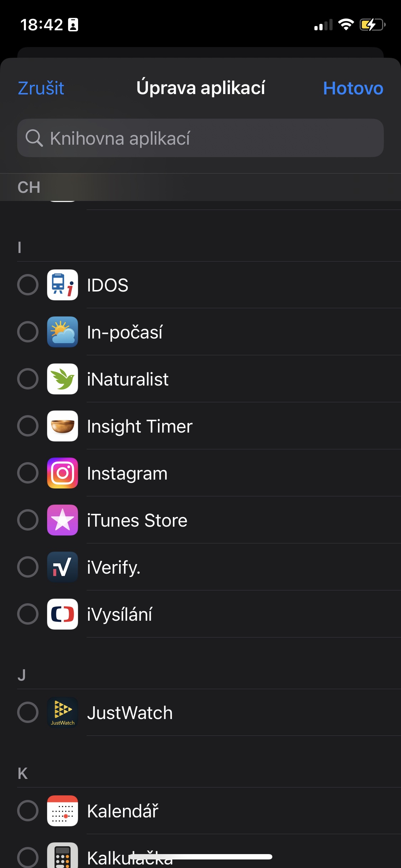Tap the iNaturalist bird icon
Image resolution: width=401 pixels, height=868 pixels.
click(62, 379)
